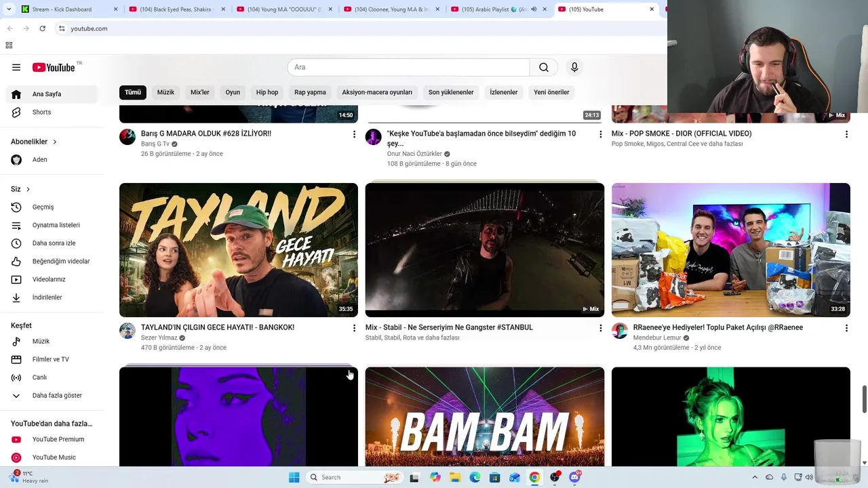Show hidden system tray icons
Image resolution: width=868 pixels, height=488 pixels.
tap(755, 477)
